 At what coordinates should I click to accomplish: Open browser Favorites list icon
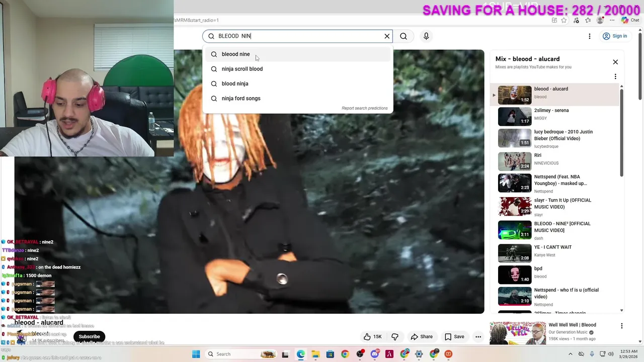(x=588, y=20)
